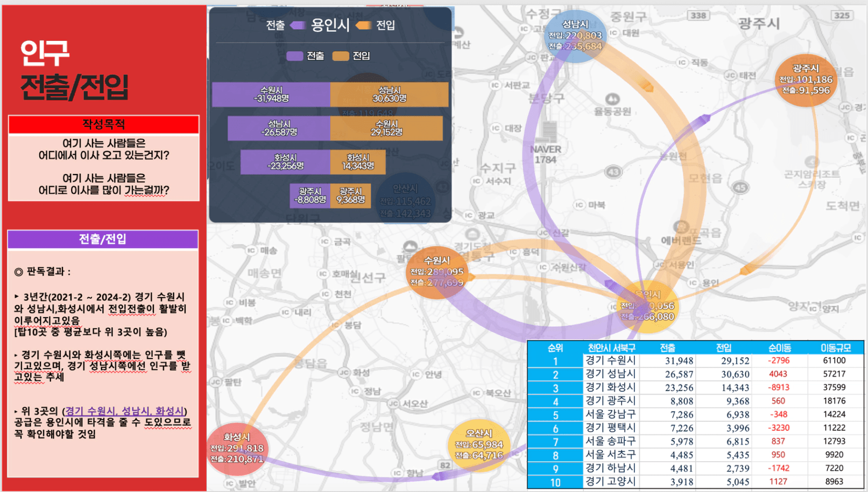Click the purple 전출 arrow icon beside 용인시 title
The width and height of the screenshot is (868, 492).
(298, 25)
